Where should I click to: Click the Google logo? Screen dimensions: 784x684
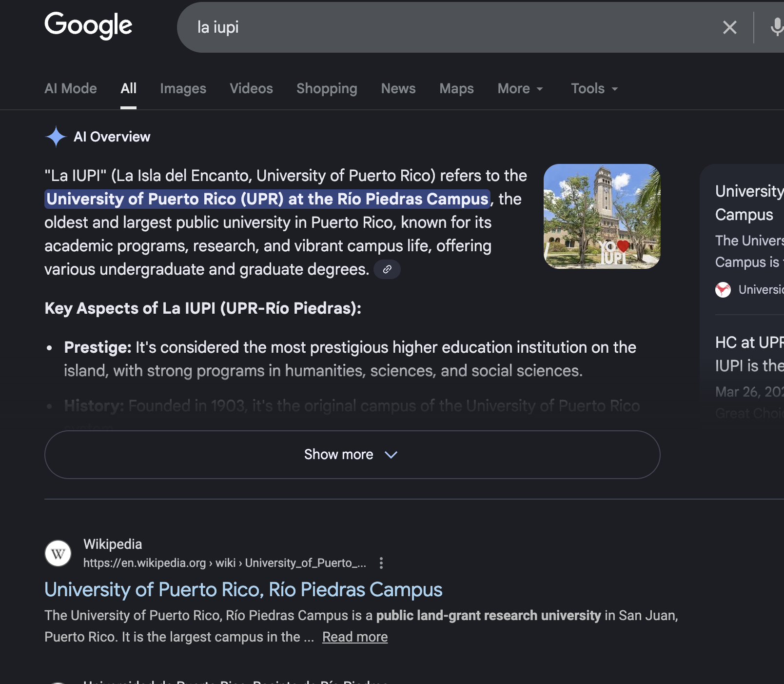[x=88, y=25]
